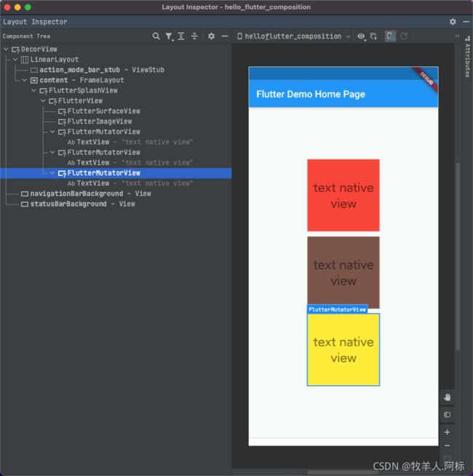Select the hellofl̲utter_composition process dropdown
473x476 pixels.
(294, 36)
